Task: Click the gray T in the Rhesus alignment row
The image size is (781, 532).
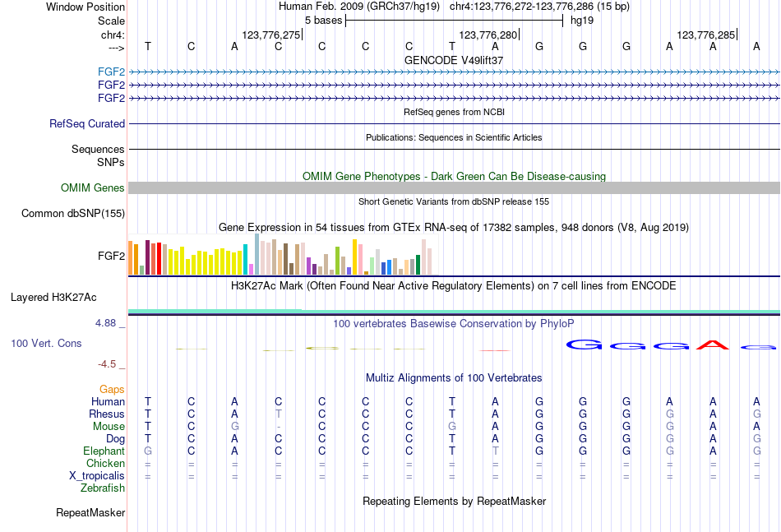Action: (279, 414)
